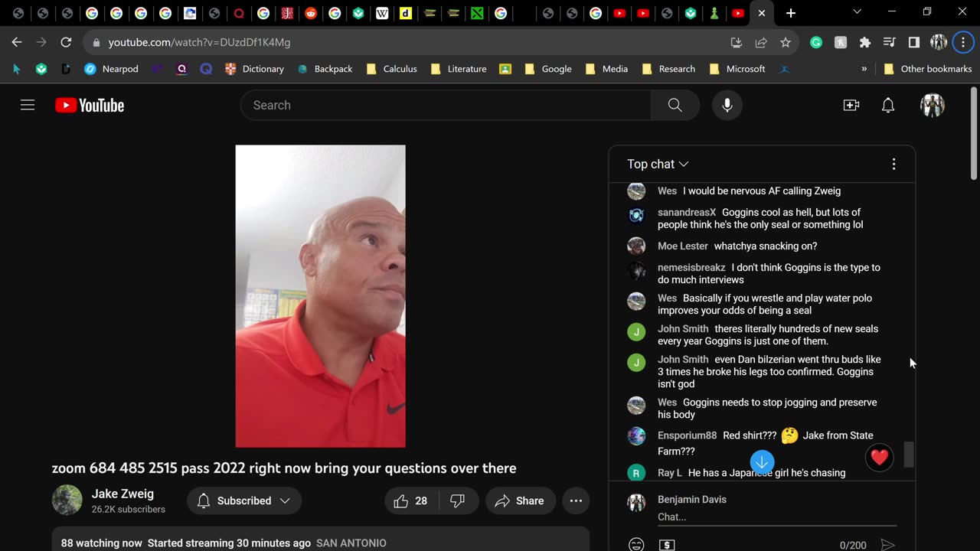Open the Create video icon
Viewport: 980px width, 551px height.
[x=851, y=105]
